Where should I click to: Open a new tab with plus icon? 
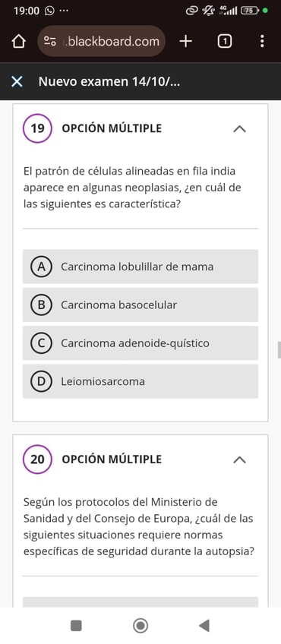[186, 41]
